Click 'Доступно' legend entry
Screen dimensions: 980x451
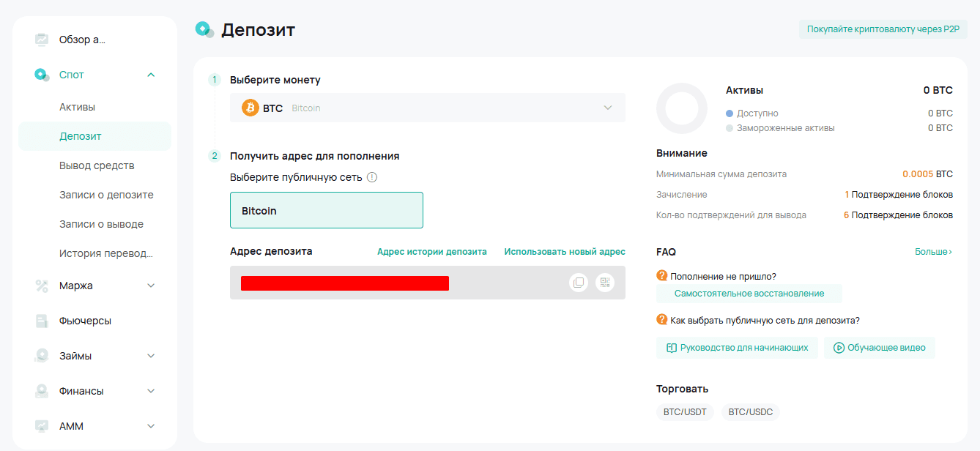point(752,113)
